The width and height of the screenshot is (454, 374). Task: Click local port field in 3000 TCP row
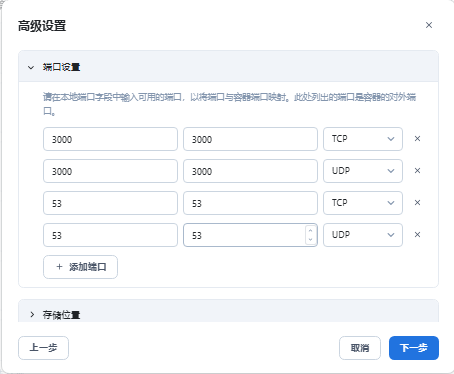click(x=110, y=139)
